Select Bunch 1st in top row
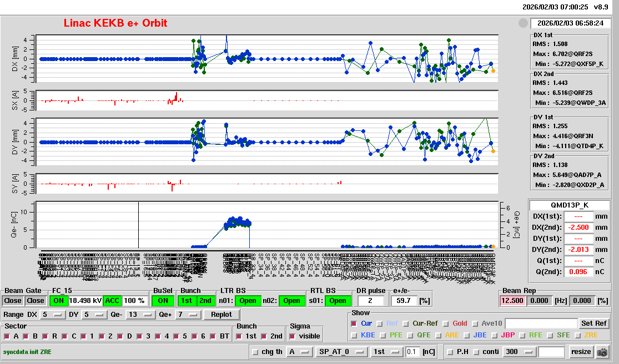 pos(187,301)
